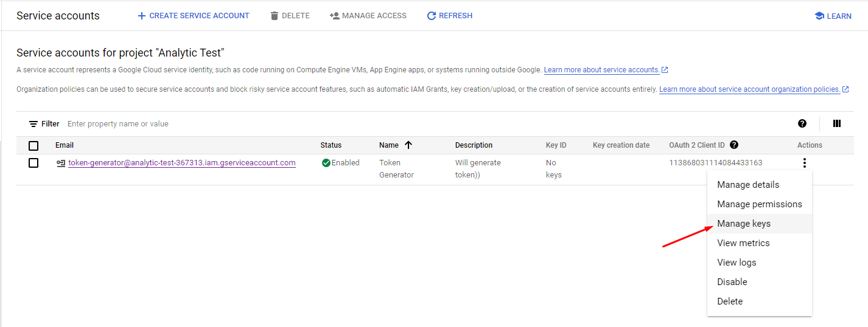Click the OAuth 2 Client ID help icon

click(734, 145)
